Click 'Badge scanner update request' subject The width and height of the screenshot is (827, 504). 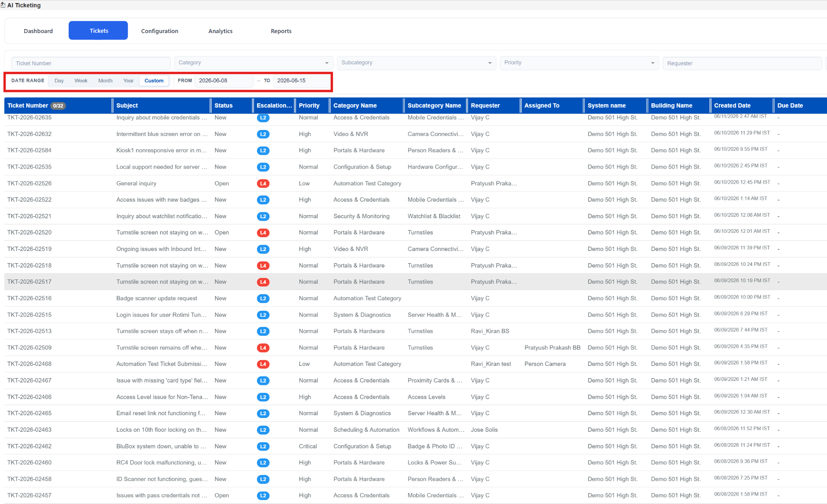[x=157, y=299]
